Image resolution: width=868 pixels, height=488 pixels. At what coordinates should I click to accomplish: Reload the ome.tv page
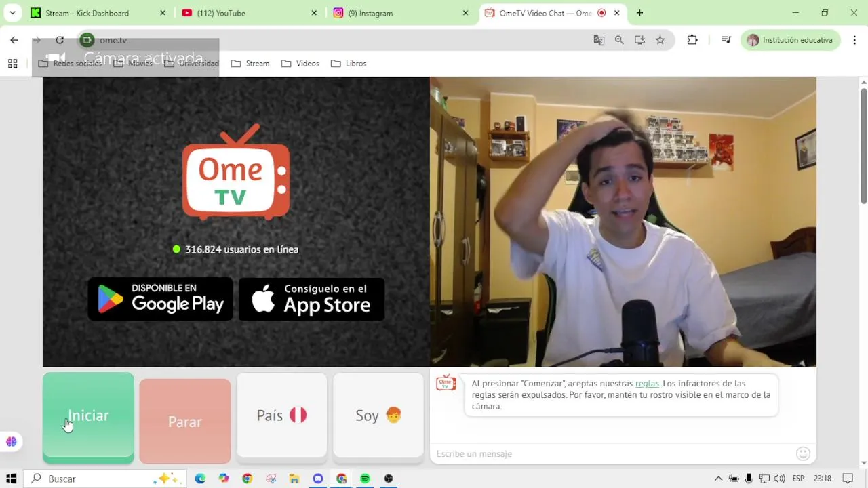coord(60,40)
